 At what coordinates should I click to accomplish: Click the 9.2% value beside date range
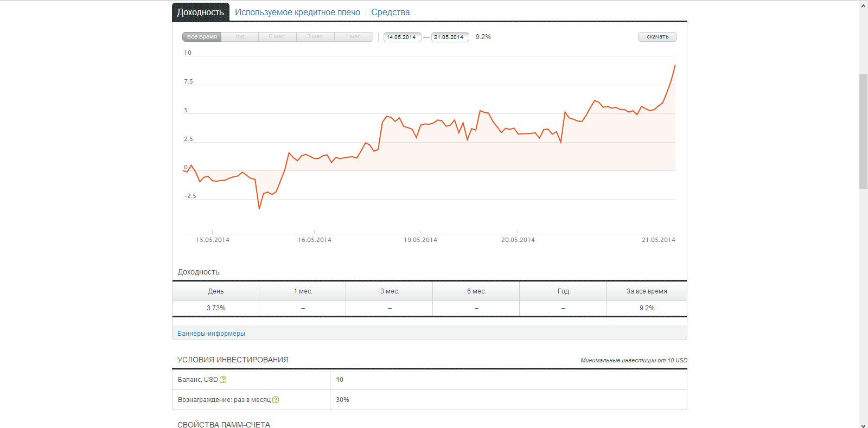point(483,37)
